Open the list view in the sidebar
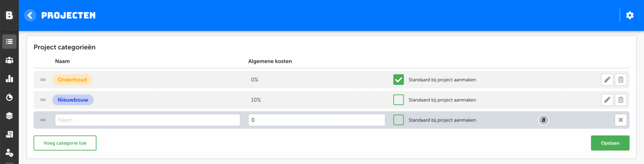644x164 pixels. point(9,42)
